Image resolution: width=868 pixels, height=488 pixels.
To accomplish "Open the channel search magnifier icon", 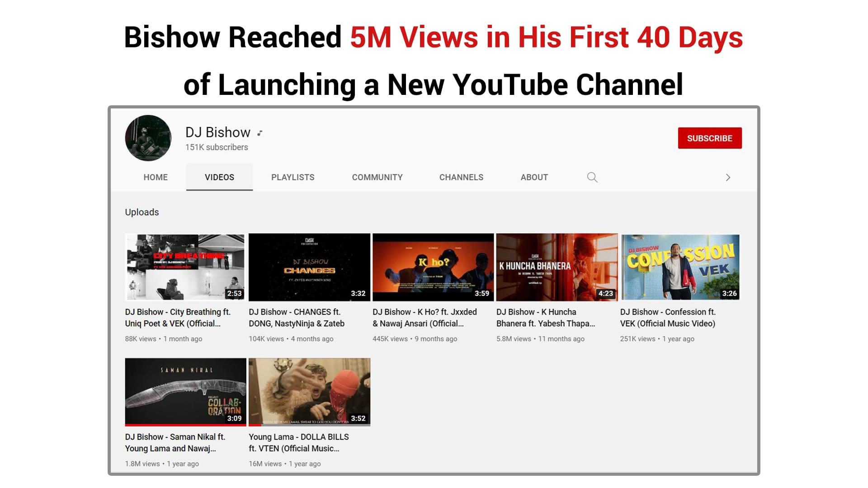I will [x=592, y=177].
